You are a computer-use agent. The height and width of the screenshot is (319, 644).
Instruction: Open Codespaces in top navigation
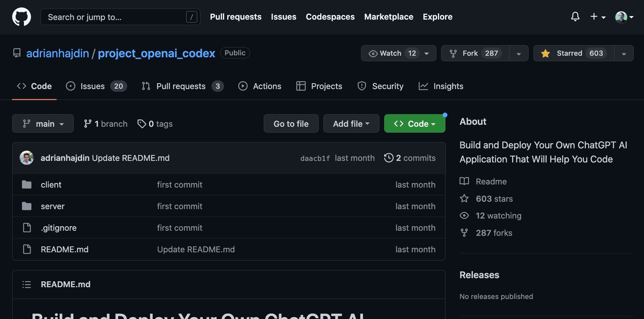(x=330, y=17)
